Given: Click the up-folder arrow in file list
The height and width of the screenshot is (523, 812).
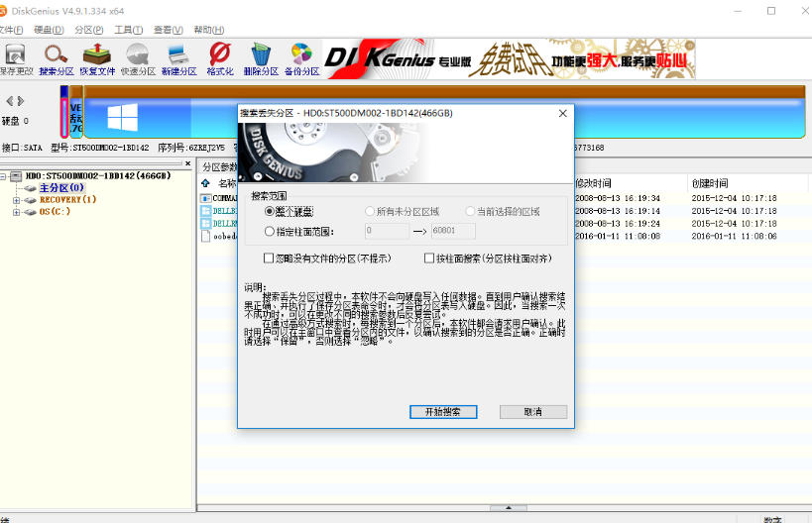Looking at the screenshot, I should pyautogui.click(x=205, y=183).
